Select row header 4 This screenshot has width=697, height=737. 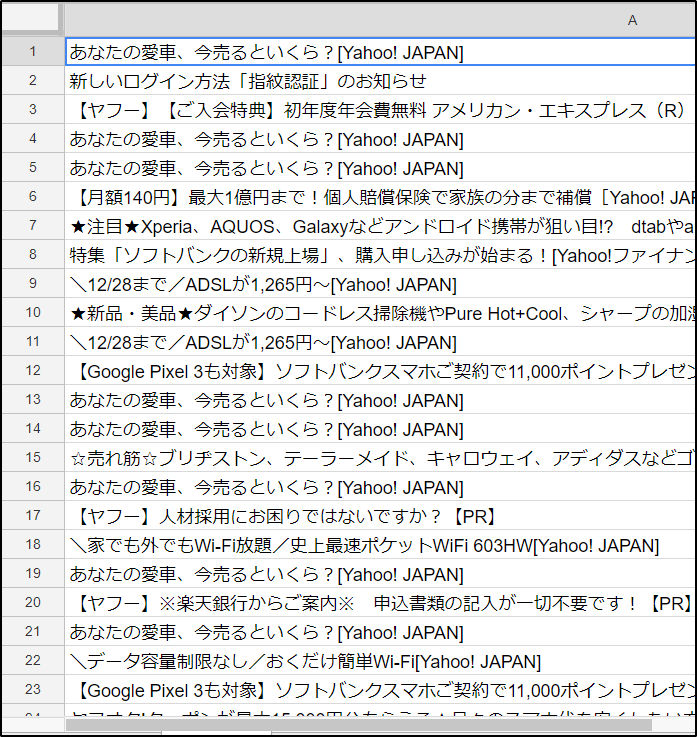[x=33, y=139]
